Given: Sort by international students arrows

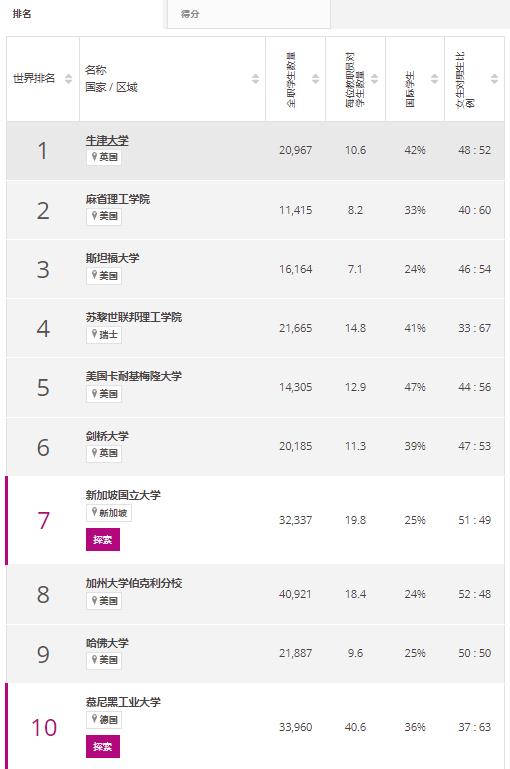Looking at the screenshot, I should click(x=434, y=78).
